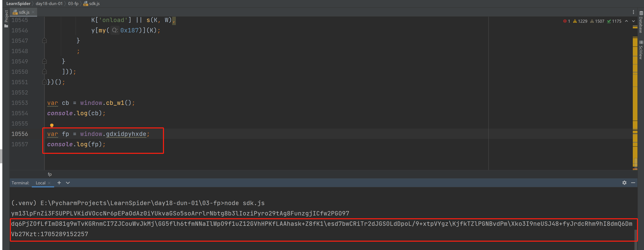
Task: Collapse fold marker at line 10550
Action: pos(44,72)
